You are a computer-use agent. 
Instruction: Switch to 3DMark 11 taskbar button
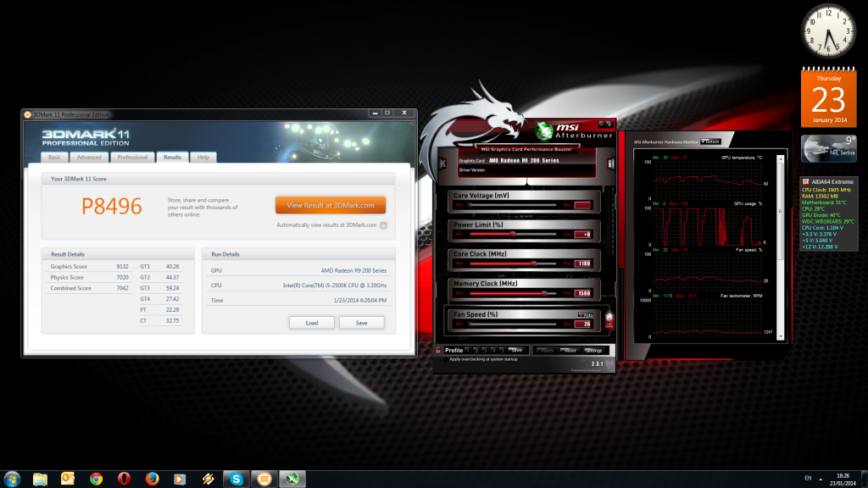pyautogui.click(x=264, y=479)
